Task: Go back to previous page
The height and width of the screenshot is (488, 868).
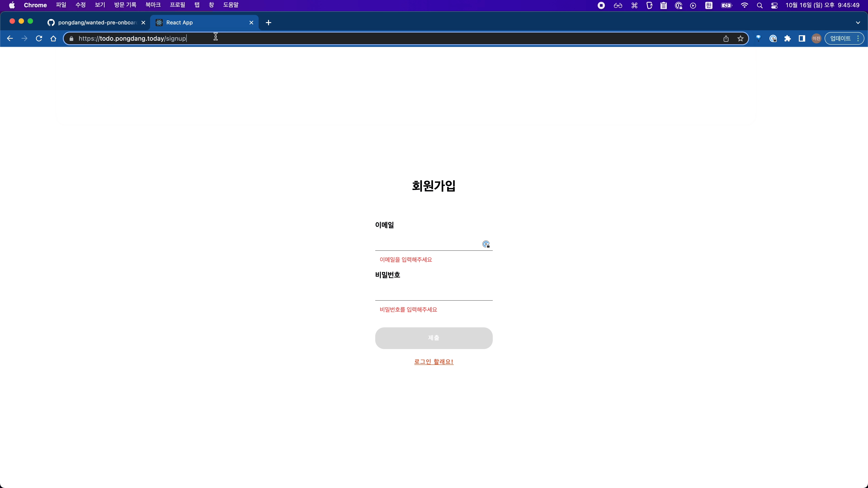Action: 10,38
